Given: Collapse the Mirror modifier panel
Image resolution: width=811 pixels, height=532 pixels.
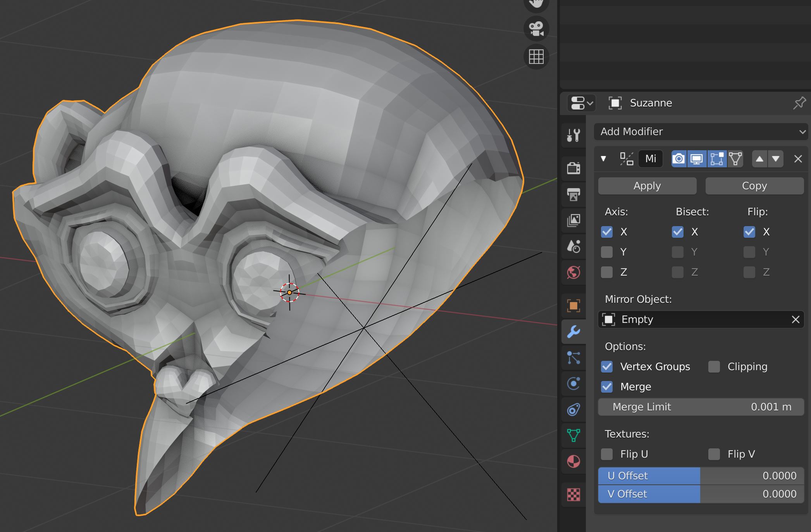Looking at the screenshot, I should click(x=603, y=159).
